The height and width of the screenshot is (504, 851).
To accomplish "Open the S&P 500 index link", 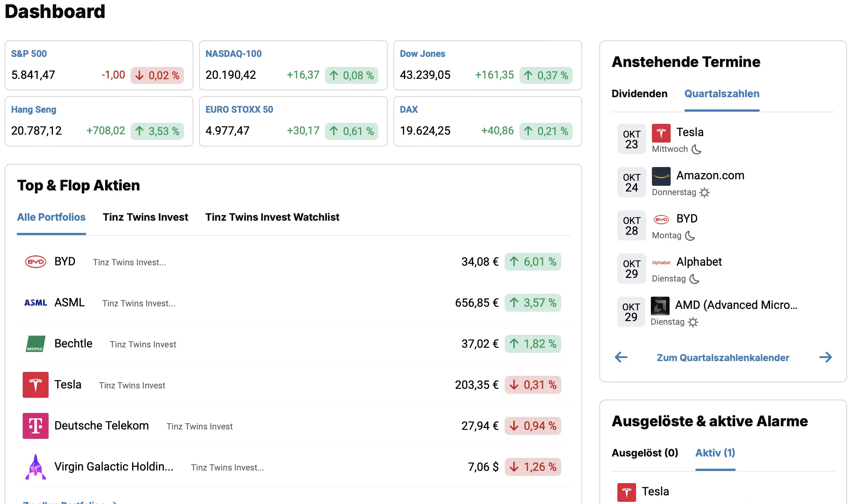I will pos(29,54).
